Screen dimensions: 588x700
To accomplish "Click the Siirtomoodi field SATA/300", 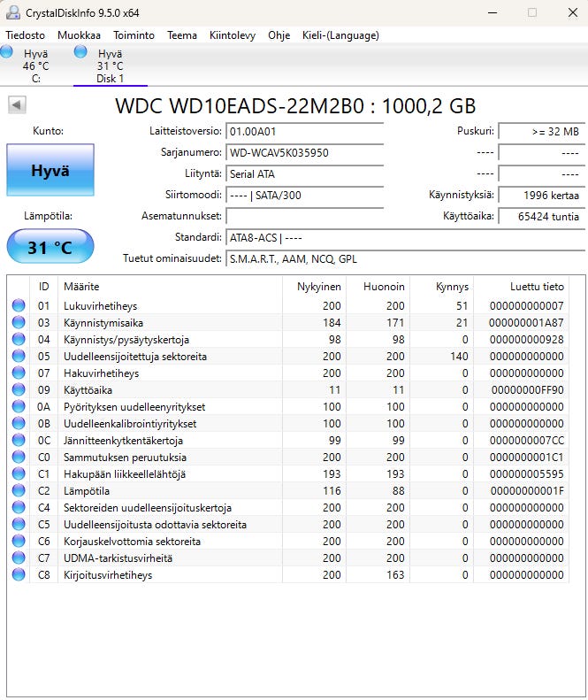I will point(305,195).
